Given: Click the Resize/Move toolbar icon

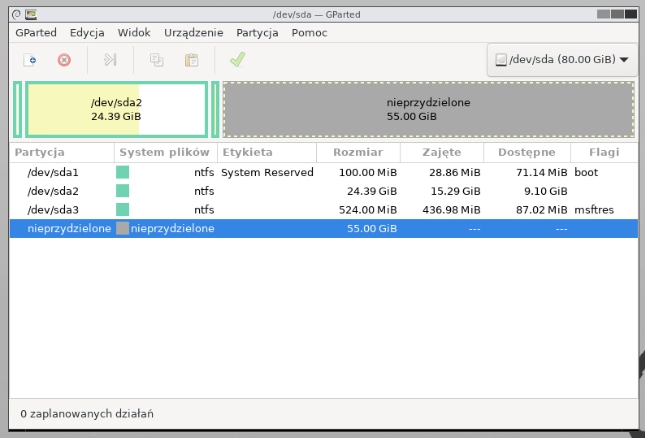Looking at the screenshot, I should pyautogui.click(x=110, y=60).
